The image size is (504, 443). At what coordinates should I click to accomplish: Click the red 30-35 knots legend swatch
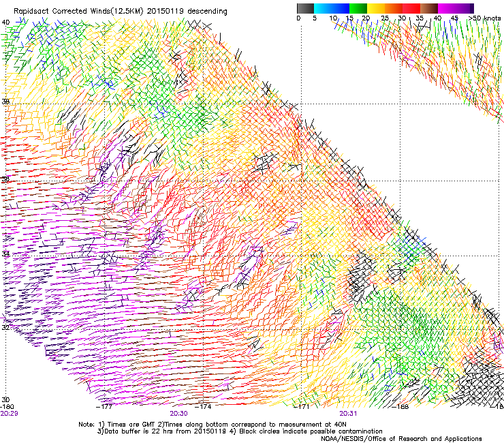coord(411,8)
